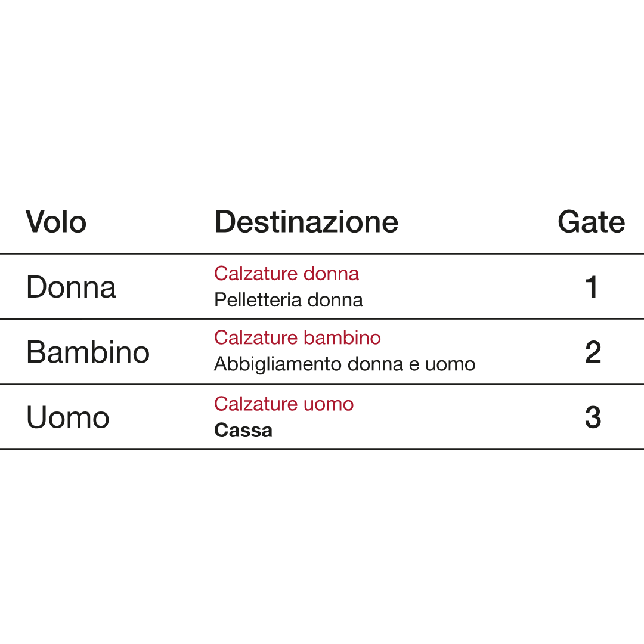Select gate number 2
The height and width of the screenshot is (644, 644).
(x=593, y=352)
